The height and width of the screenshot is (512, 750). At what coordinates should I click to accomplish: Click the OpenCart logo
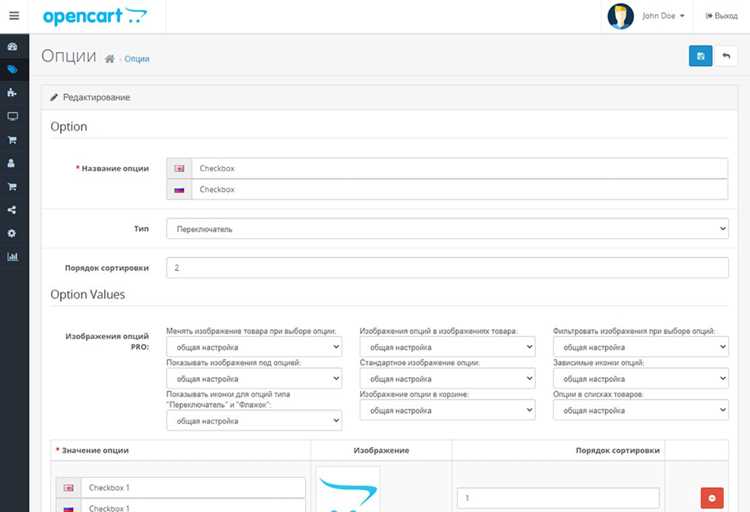pos(95,16)
